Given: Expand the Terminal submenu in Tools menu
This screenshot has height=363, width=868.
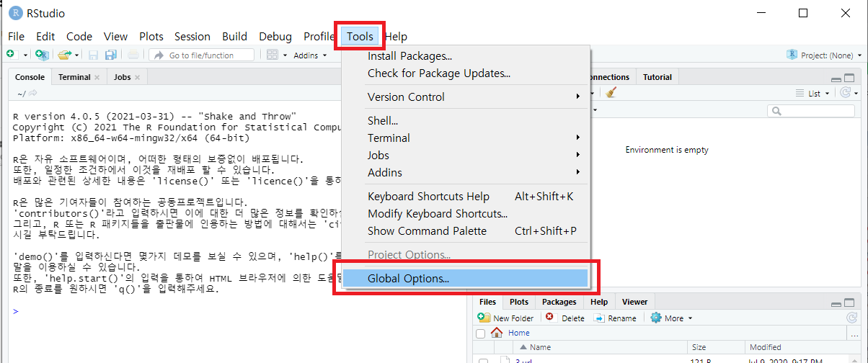Looking at the screenshot, I should (x=466, y=138).
